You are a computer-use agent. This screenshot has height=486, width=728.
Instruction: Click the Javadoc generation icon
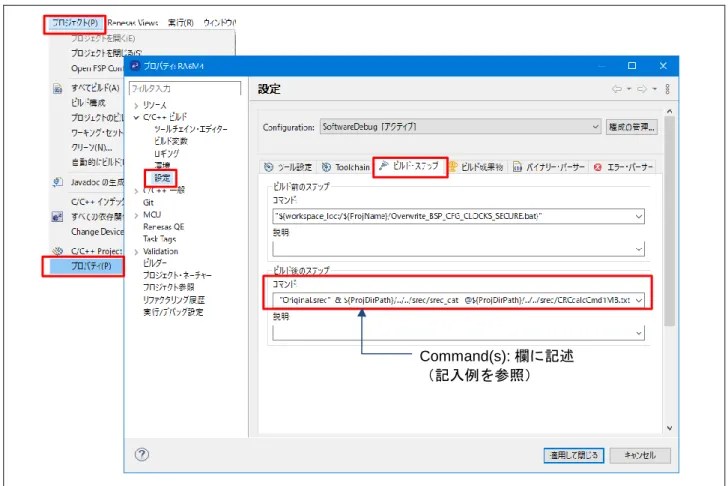58,182
